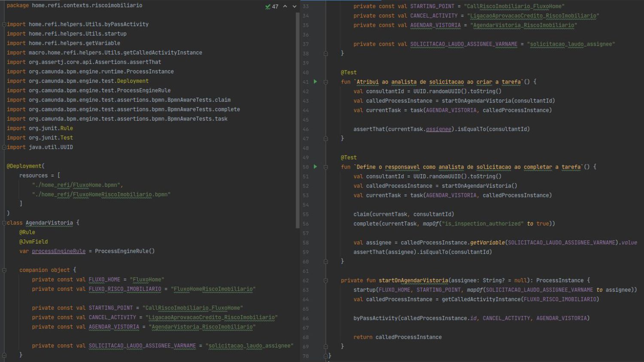Click fold end marker at line 69

325,346
